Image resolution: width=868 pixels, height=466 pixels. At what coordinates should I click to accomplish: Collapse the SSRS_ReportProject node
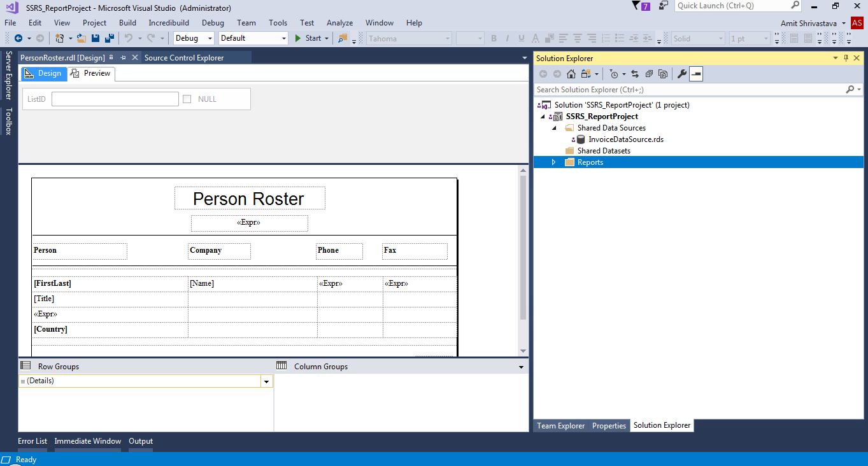pos(543,117)
